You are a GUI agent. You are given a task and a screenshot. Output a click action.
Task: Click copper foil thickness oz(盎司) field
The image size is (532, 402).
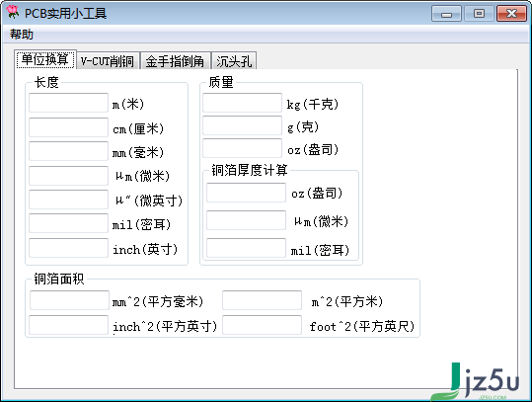pyautogui.click(x=246, y=193)
